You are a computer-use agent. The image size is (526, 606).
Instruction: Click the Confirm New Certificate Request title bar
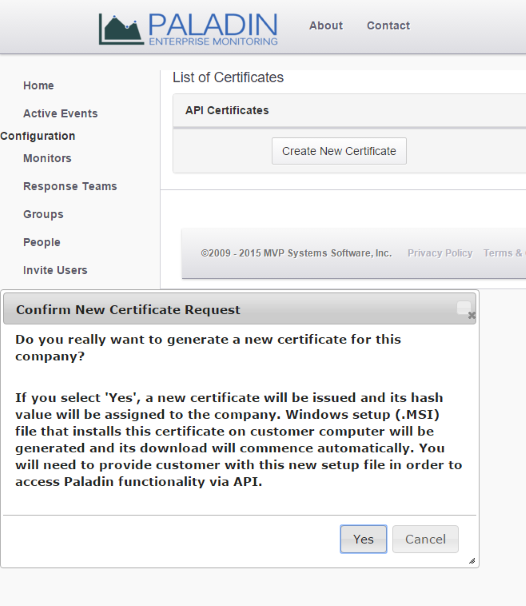coord(240,309)
